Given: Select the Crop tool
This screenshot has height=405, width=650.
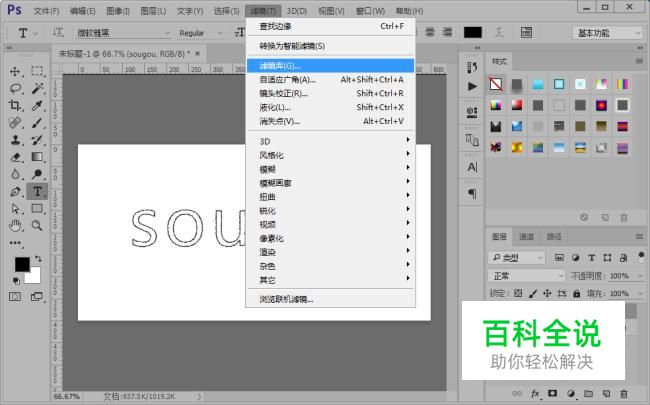Looking at the screenshot, I should [15, 106].
